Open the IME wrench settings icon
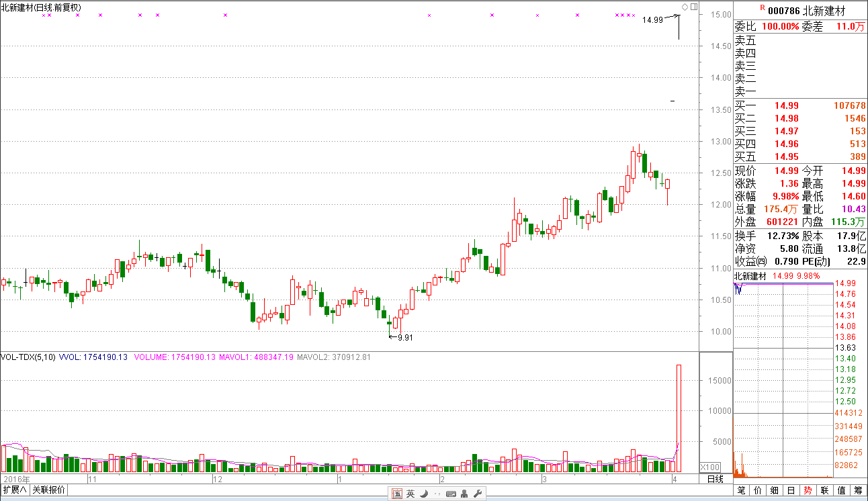Image resolution: width=868 pixels, height=501 pixels. click(478, 494)
